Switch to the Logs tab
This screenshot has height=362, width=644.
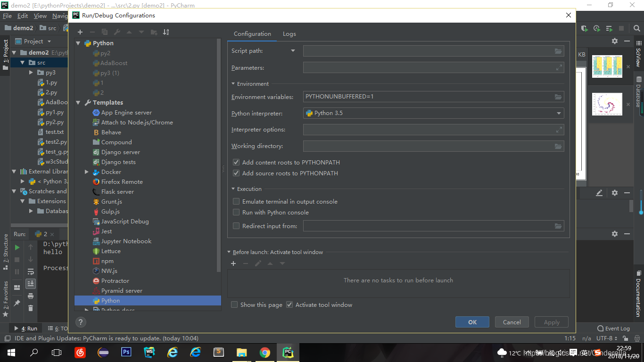click(x=289, y=34)
